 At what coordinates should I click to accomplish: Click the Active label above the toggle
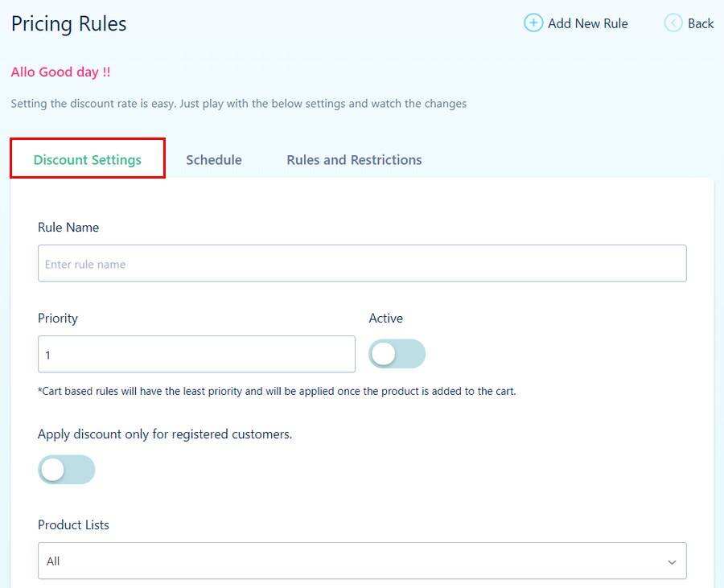point(386,319)
